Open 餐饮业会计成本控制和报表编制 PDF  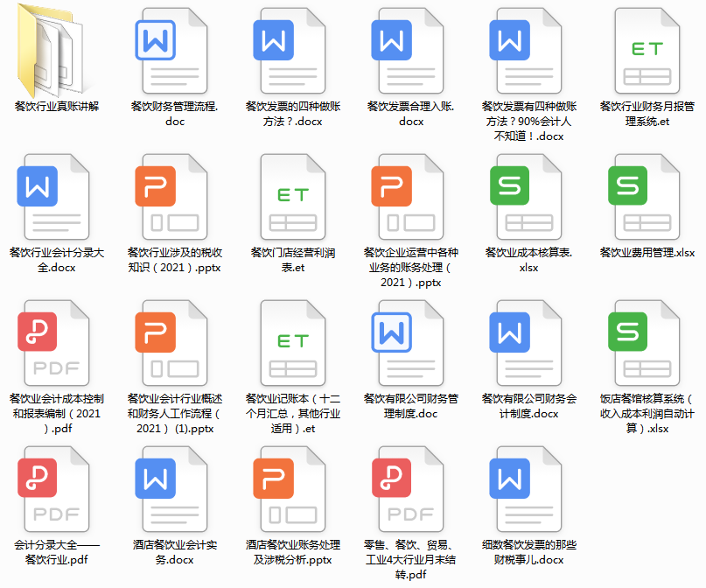55,346
